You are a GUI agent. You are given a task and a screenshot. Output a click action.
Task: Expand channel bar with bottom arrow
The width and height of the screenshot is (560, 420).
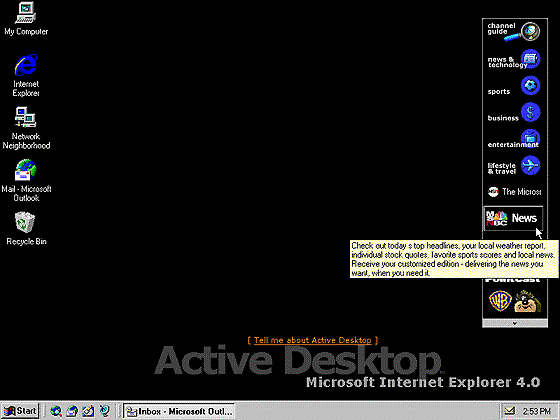[515, 324]
